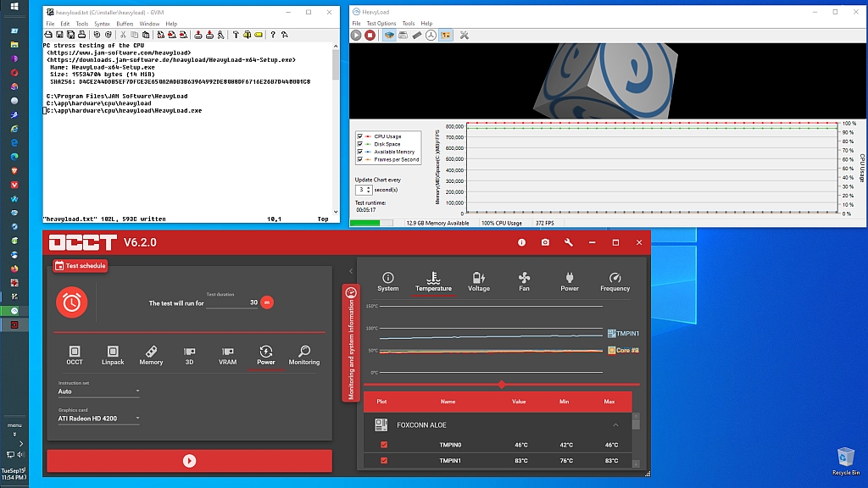The height and width of the screenshot is (488, 868).
Task: Start HeavyLoad stress test with play icon
Action: [356, 36]
